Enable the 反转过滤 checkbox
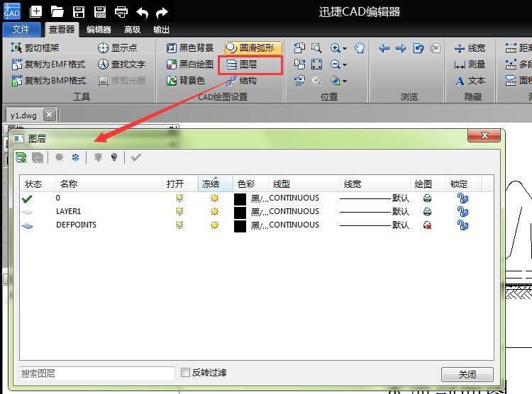This screenshot has width=532, height=394. point(186,373)
